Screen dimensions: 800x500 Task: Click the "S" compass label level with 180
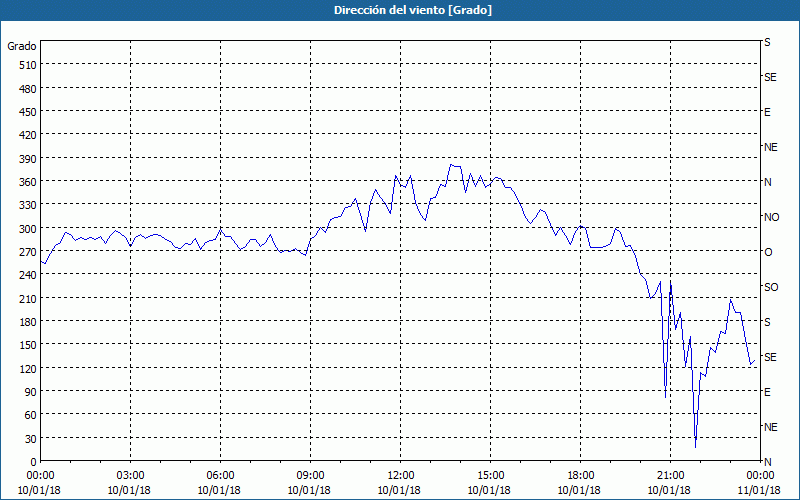[x=767, y=322]
